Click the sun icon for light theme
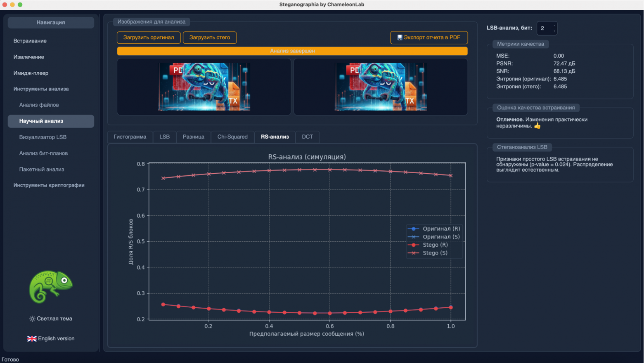This screenshot has height=363, width=644. [32, 319]
